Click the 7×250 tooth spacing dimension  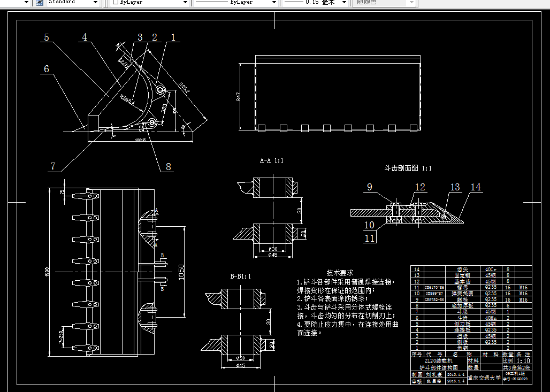pos(60,336)
